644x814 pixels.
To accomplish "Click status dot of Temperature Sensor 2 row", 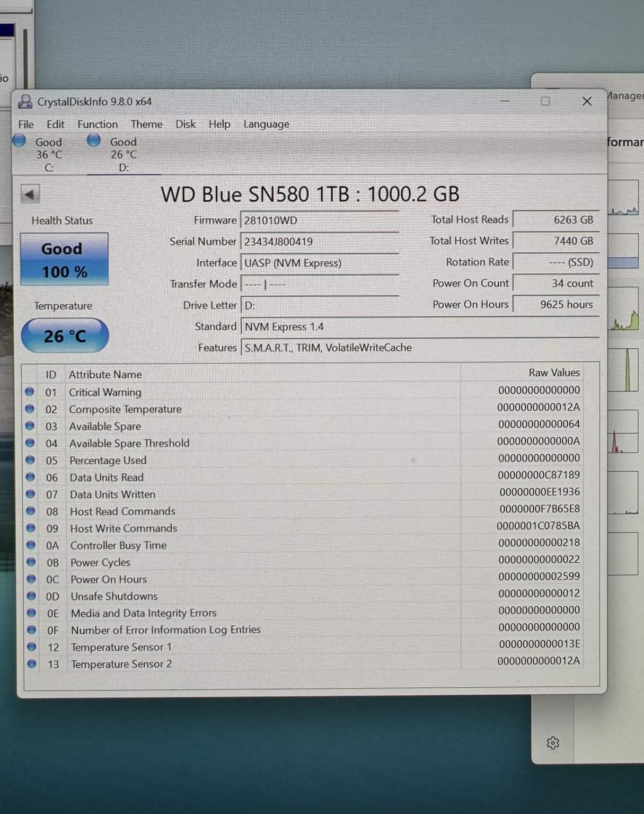I will pyautogui.click(x=32, y=663).
